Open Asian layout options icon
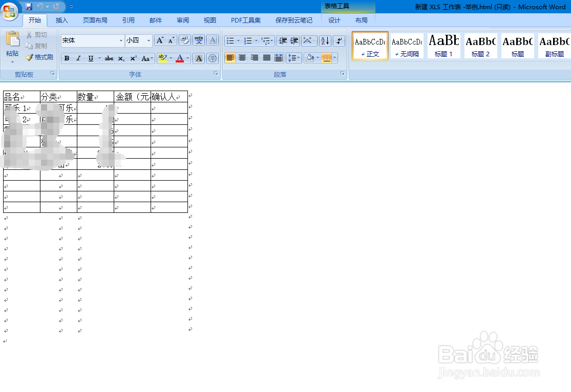 pyautogui.click(x=309, y=40)
